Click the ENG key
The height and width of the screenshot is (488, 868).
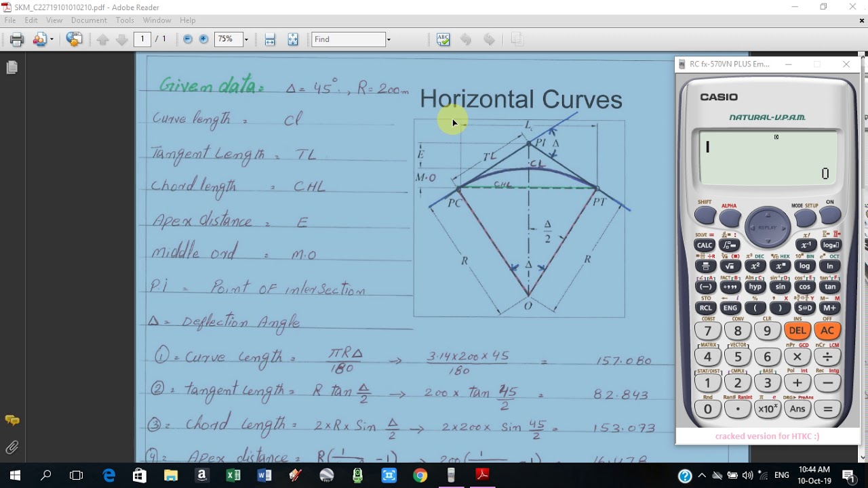pos(730,308)
